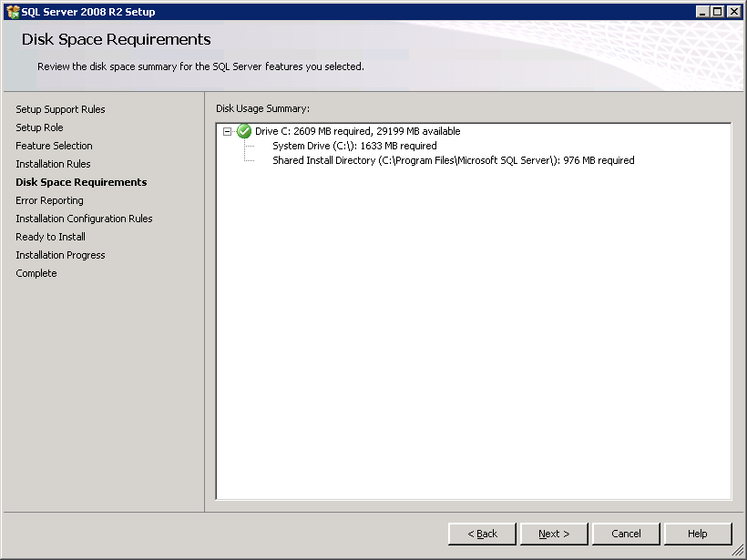The width and height of the screenshot is (747, 560).
Task: Click the Disk Space Requirements page heading
Action: pos(116,39)
